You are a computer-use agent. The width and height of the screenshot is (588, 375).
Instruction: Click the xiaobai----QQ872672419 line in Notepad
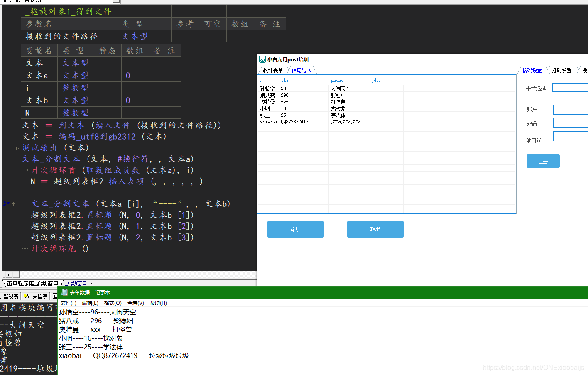click(124, 355)
